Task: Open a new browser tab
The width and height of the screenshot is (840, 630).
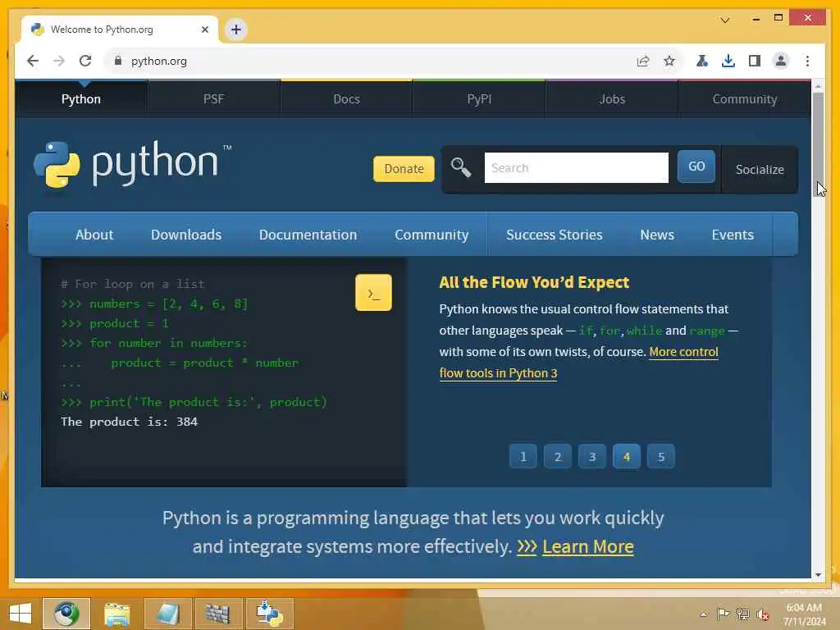Action: pyautogui.click(x=235, y=30)
